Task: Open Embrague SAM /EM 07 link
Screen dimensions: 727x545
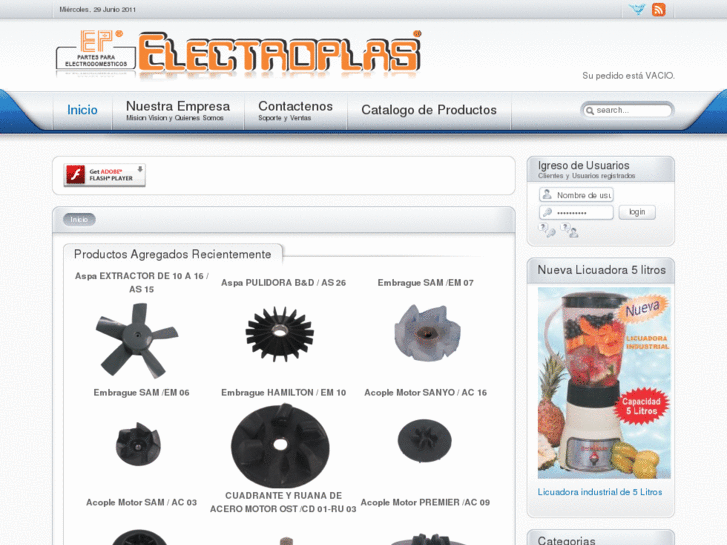Action: (425, 282)
